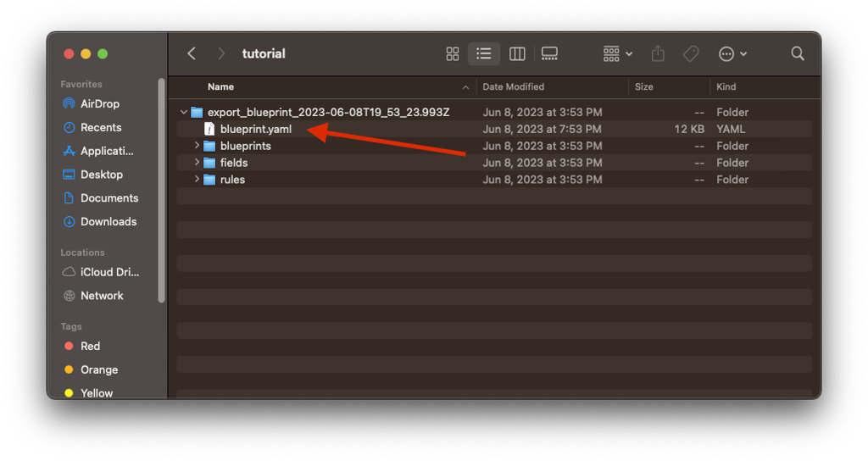
Task: Go forward with the right chevron
Action: (x=221, y=53)
